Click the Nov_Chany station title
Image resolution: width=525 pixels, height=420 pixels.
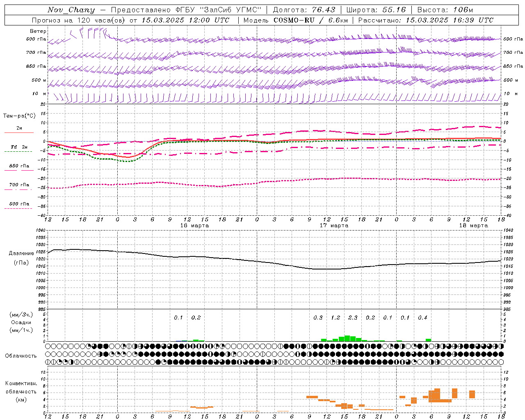(71, 10)
